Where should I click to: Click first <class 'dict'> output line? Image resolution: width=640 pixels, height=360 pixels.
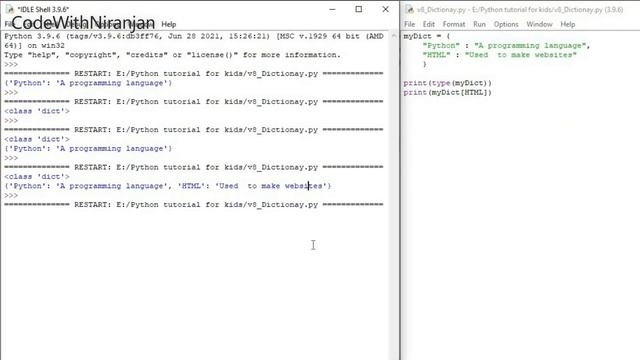(x=37, y=111)
